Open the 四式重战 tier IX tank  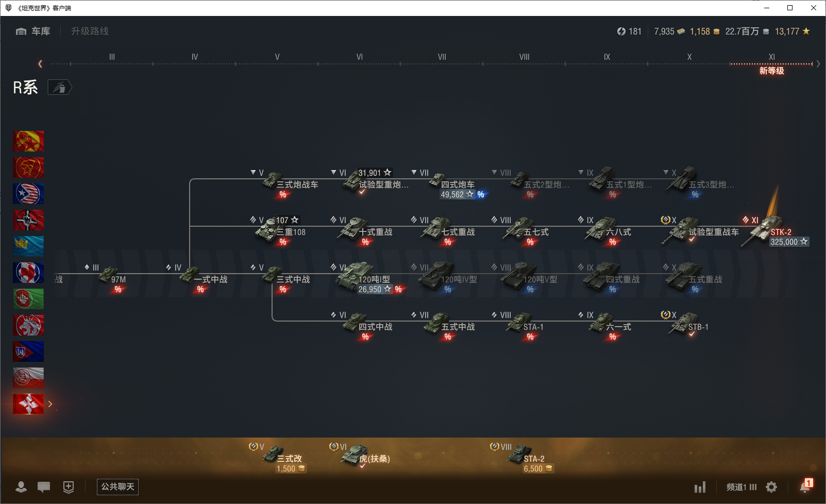[610, 278]
